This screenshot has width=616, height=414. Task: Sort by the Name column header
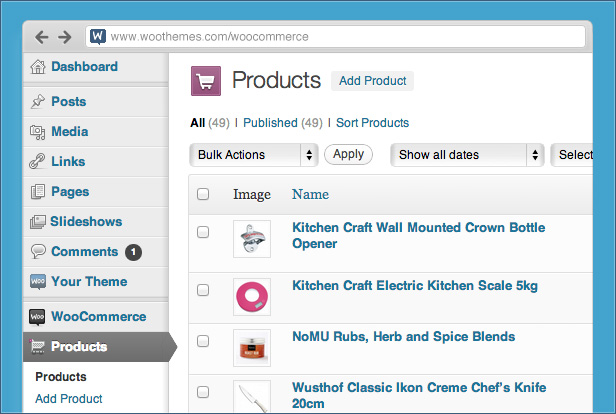tap(310, 194)
